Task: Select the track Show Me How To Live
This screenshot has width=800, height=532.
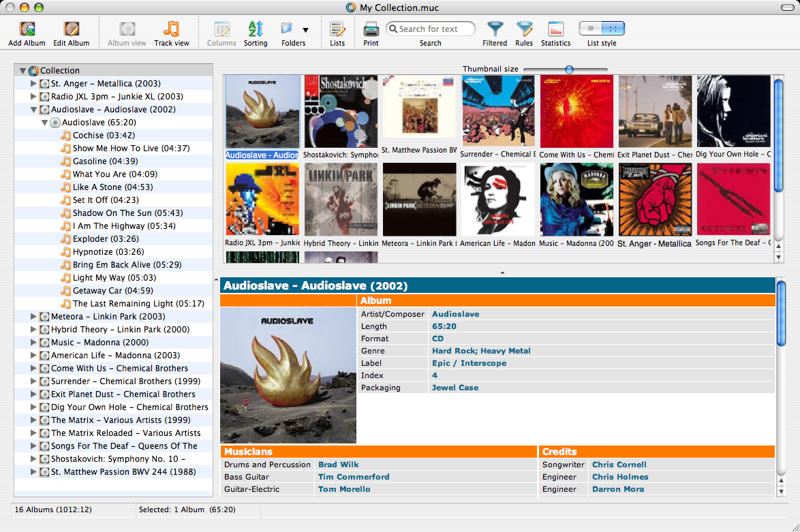Action: [x=131, y=148]
